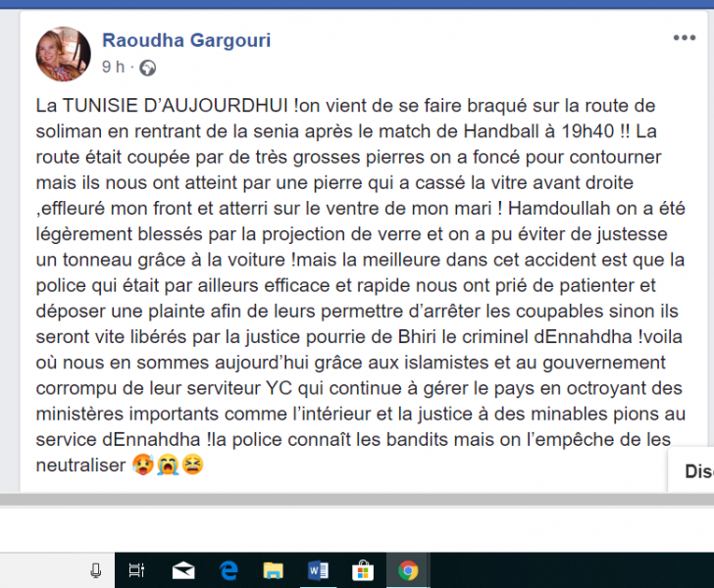
Task: Click the Raoudha Gargouri name link
Action: (186, 40)
